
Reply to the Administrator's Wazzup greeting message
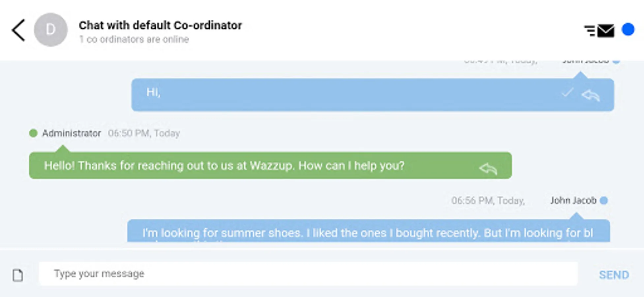(488, 169)
